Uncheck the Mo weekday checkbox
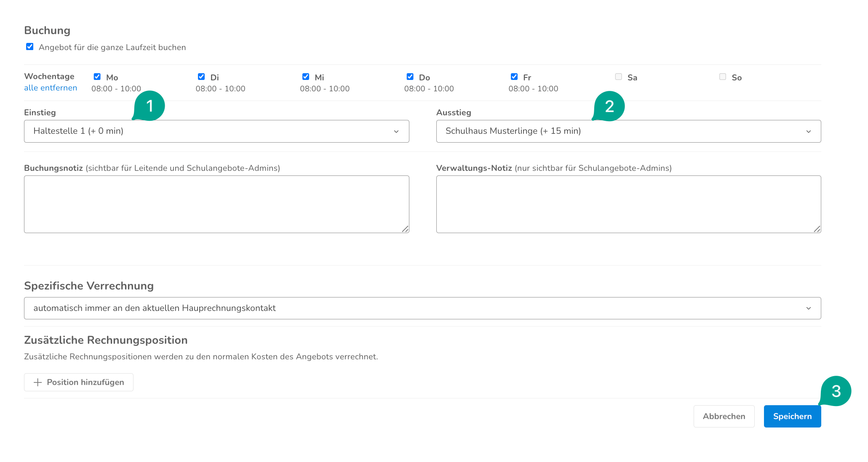The image size is (868, 462). [x=97, y=77]
